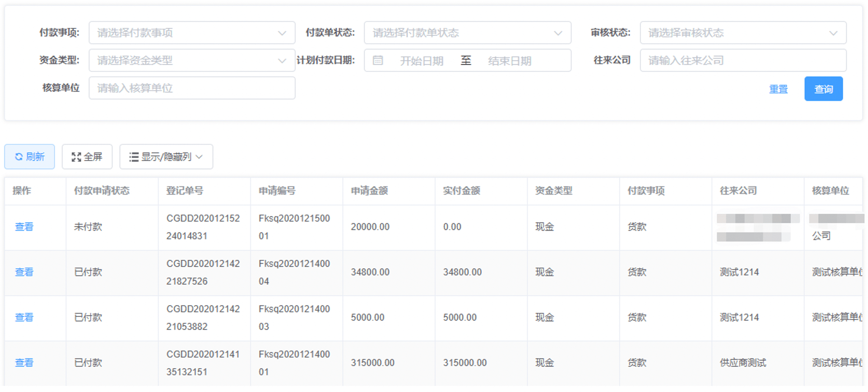
Task: Select the 开始日期 start date field
Action: coord(421,61)
